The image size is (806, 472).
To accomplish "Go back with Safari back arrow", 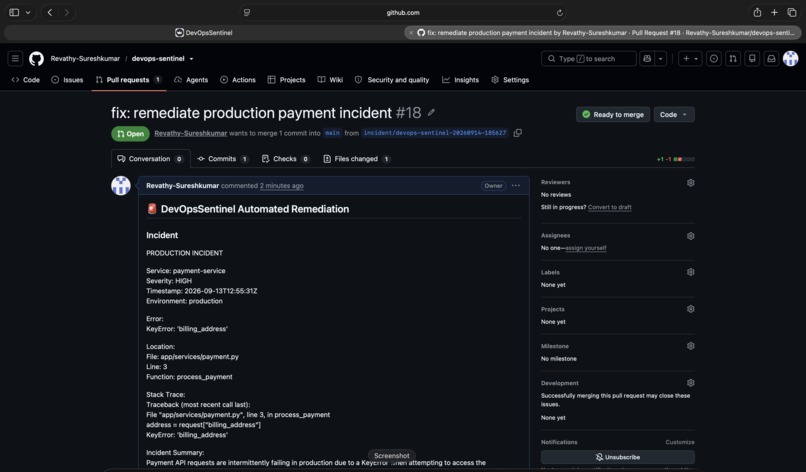I will tap(50, 12).
